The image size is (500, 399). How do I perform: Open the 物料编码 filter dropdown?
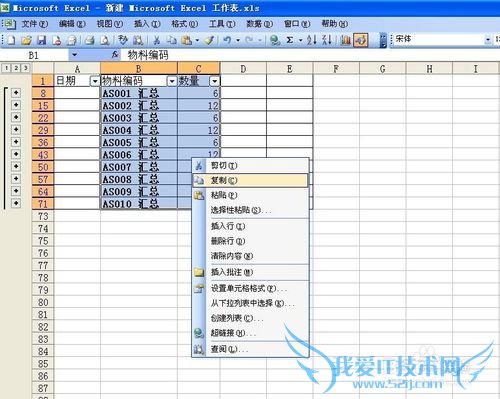[x=172, y=81]
